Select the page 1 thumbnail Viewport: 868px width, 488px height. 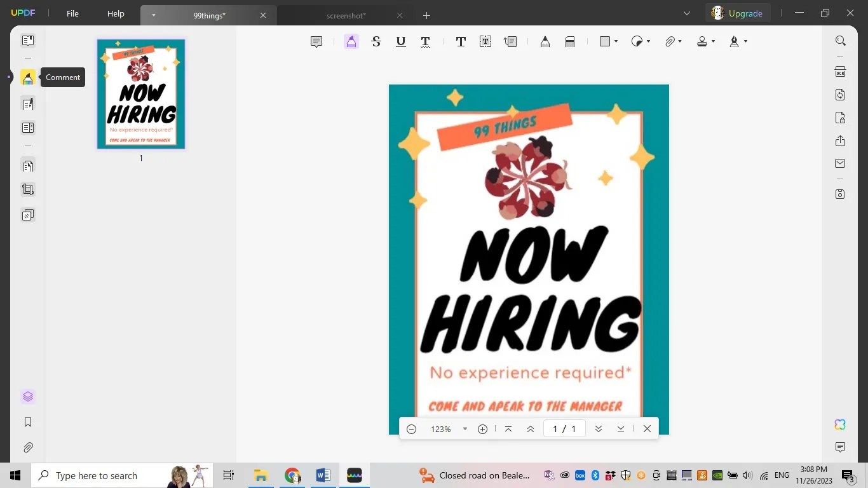(x=140, y=93)
